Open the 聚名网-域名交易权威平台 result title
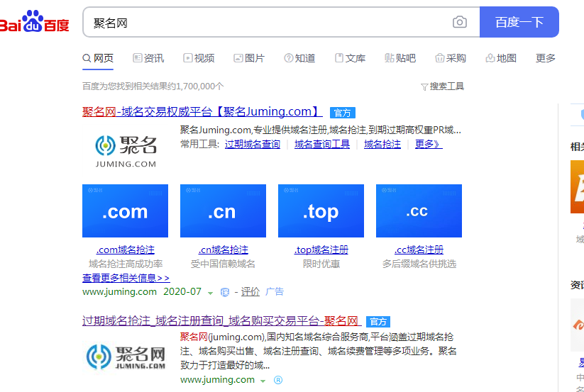This screenshot has height=392, width=584. (x=202, y=111)
